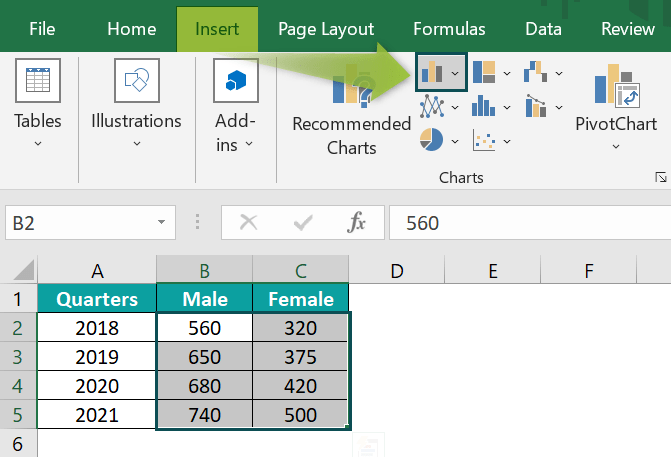Expand the PivotChart dropdown chevron

(x=616, y=146)
